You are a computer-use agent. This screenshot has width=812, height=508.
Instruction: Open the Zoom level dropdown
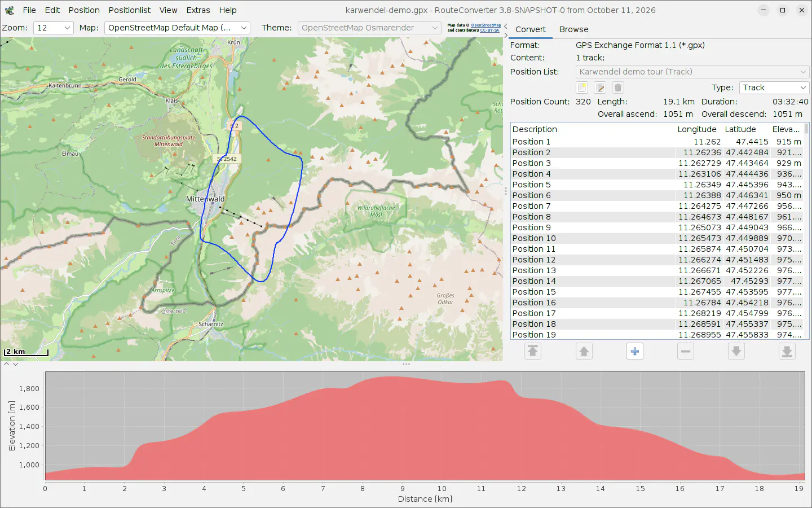(x=54, y=28)
